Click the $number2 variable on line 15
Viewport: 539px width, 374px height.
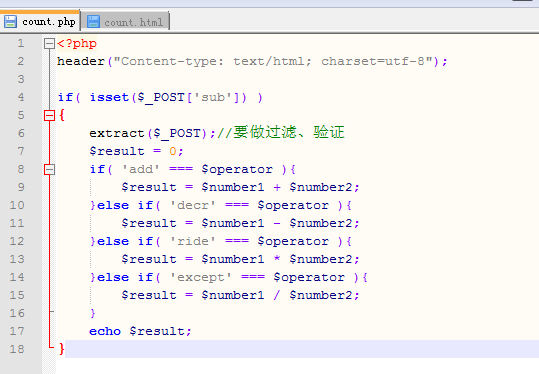click(320, 295)
